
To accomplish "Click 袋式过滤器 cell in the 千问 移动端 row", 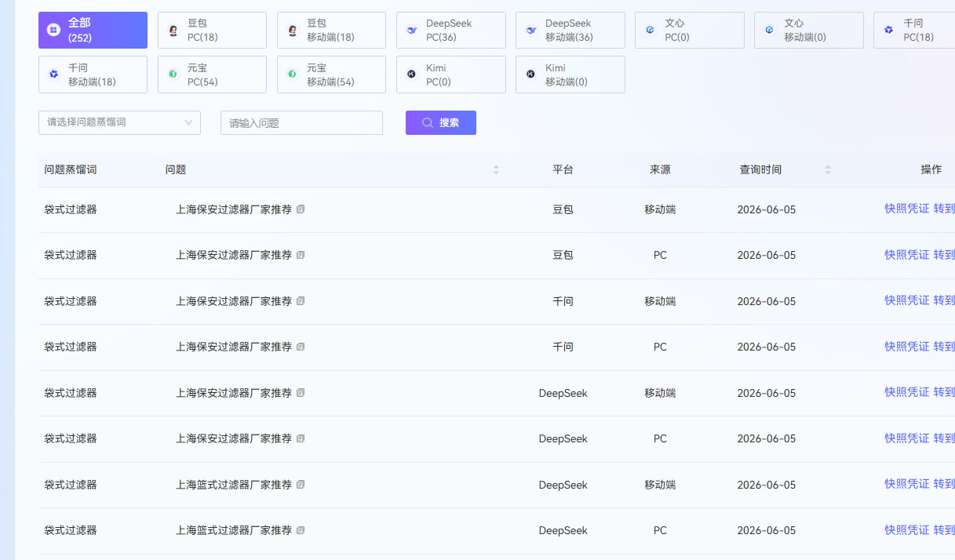I will pos(71,301).
